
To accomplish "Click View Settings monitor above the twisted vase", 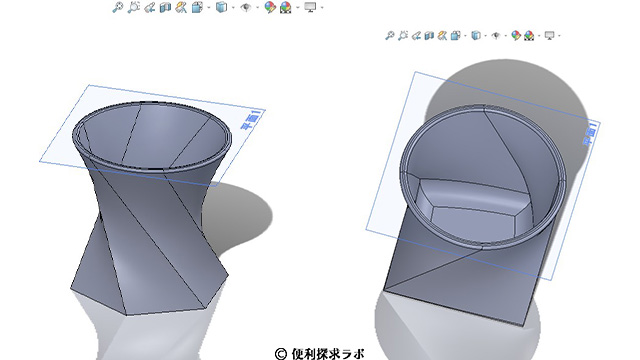I will click(x=310, y=7).
